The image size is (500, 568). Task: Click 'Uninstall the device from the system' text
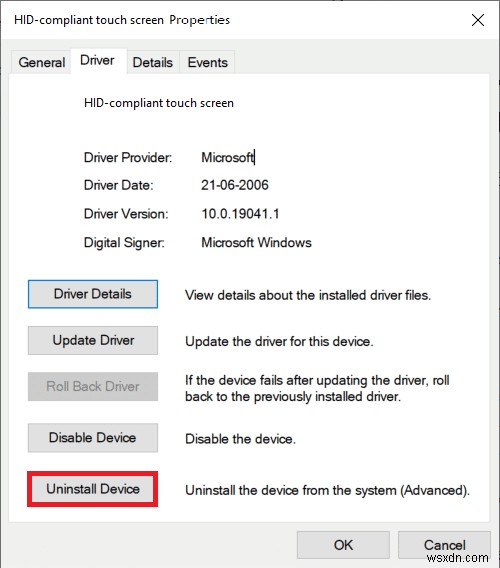pyautogui.click(x=327, y=490)
